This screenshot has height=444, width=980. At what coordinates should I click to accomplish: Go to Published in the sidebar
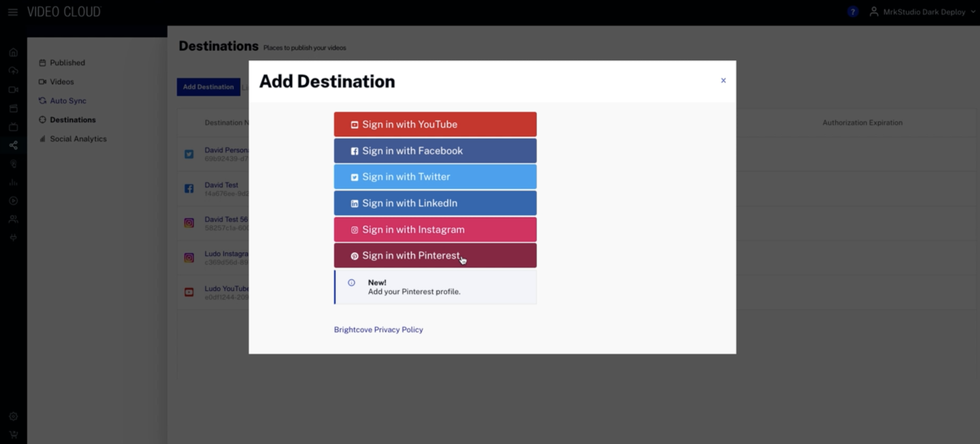click(67, 63)
